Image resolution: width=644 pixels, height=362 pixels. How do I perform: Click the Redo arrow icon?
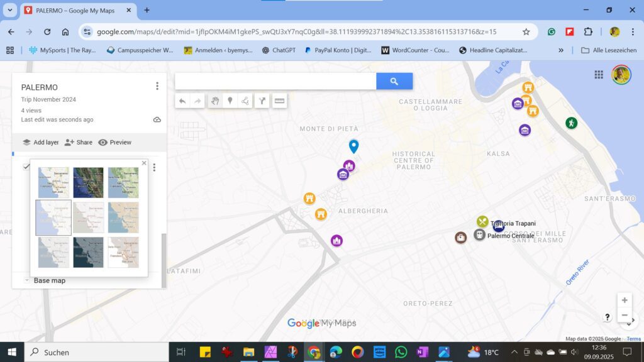[x=198, y=101]
